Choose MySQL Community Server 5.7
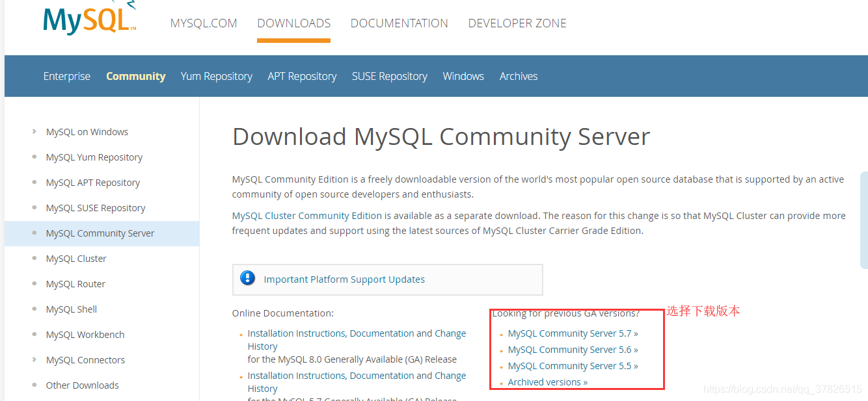Screen dimensions: 868x401 tap(573, 333)
